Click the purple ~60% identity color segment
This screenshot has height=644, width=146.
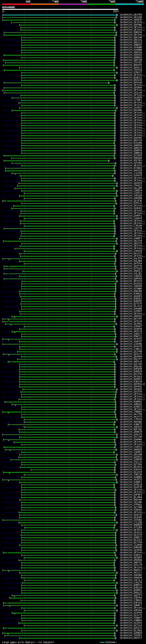click(x=73, y=4)
